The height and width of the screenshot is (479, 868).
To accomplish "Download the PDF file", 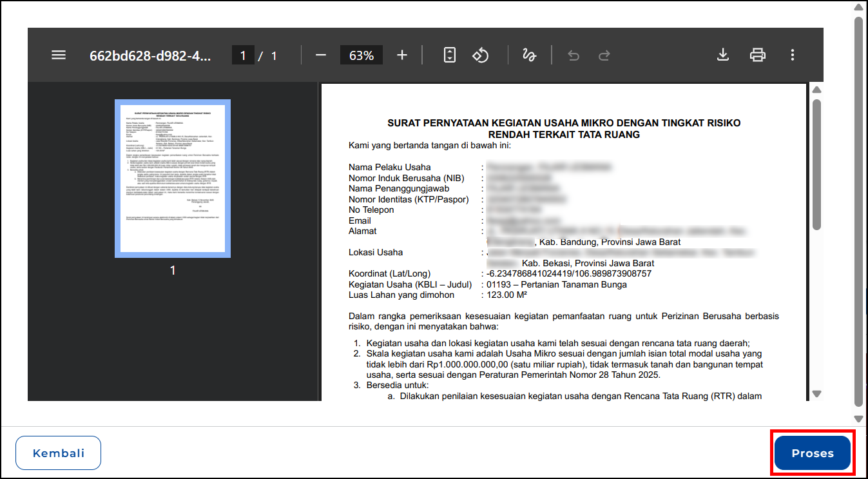I will tap(723, 55).
